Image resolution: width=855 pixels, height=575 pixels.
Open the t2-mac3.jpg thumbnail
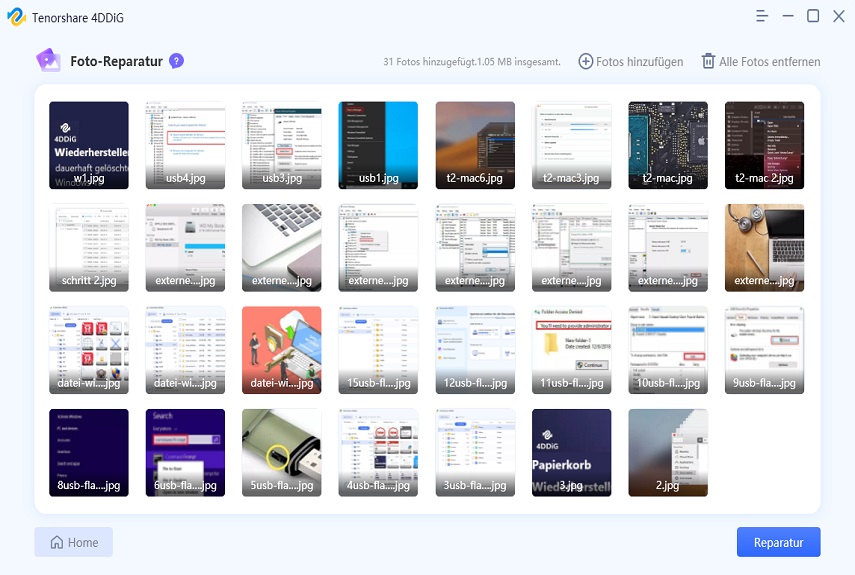tap(571, 146)
